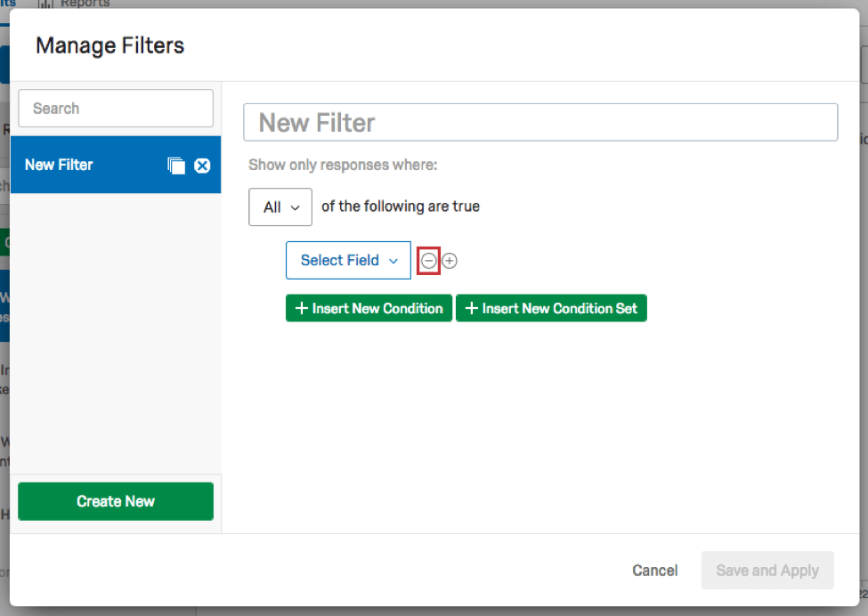Click the chevron arrow in Select Field
The image size is (868, 616).
coord(393,261)
